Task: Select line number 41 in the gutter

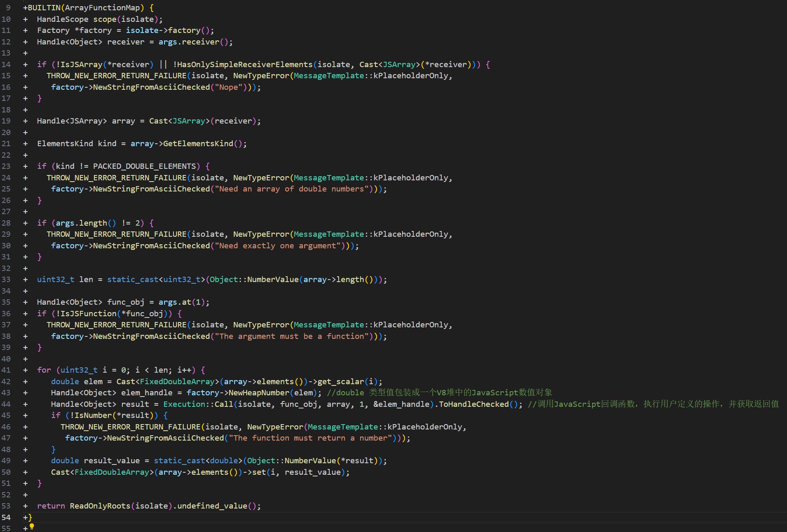Action: point(6,370)
